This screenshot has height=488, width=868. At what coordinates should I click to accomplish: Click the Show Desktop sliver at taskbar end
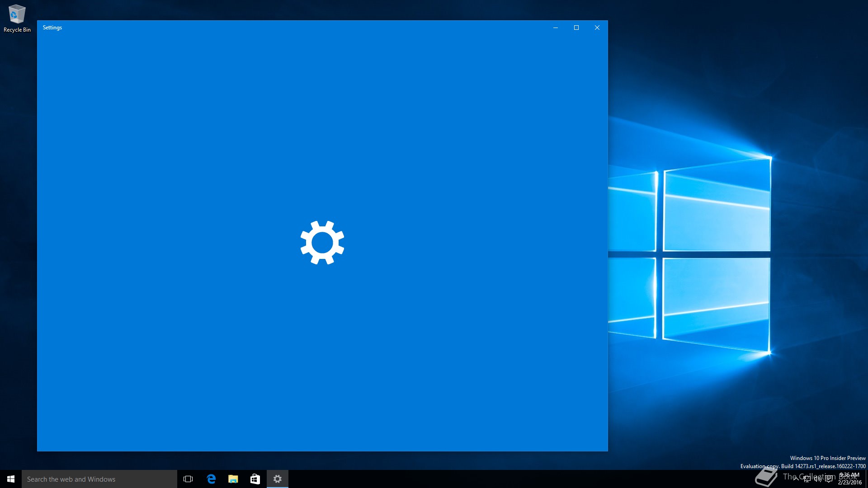point(866,479)
